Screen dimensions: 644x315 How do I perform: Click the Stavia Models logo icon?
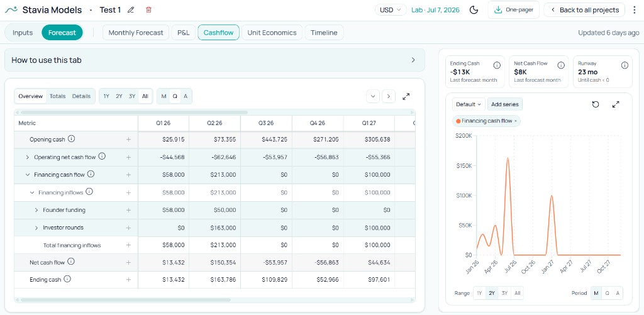[x=11, y=10]
